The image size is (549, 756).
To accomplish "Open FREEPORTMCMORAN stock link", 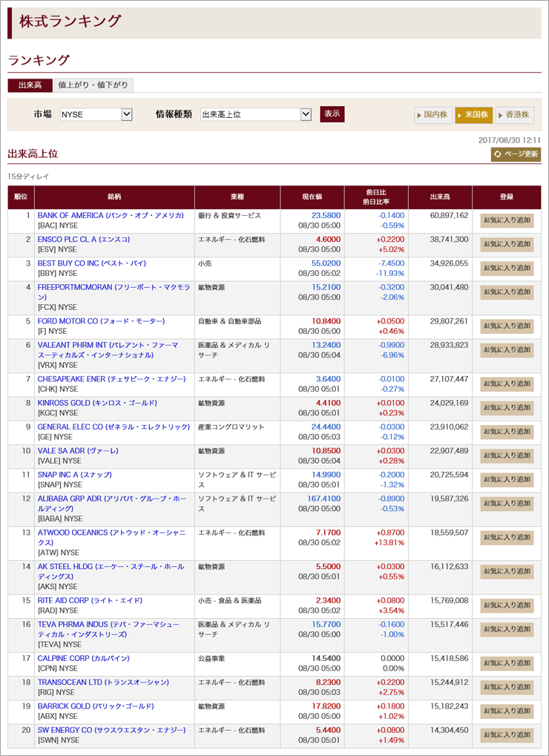I will pos(114,292).
